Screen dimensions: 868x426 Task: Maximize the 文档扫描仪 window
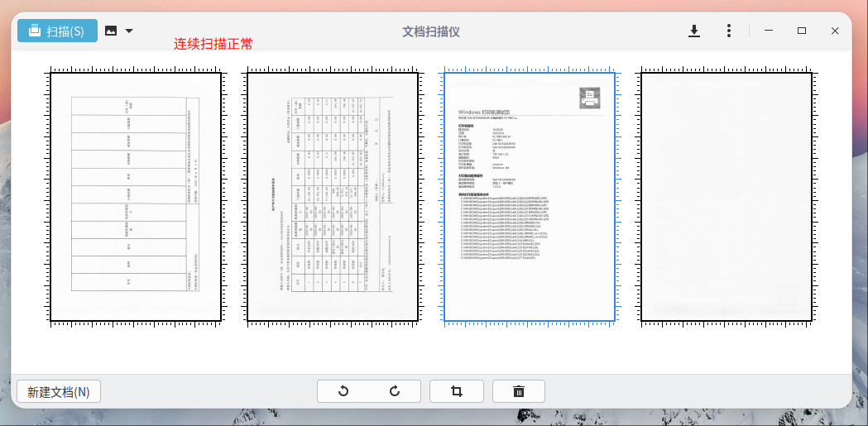pyautogui.click(x=802, y=31)
